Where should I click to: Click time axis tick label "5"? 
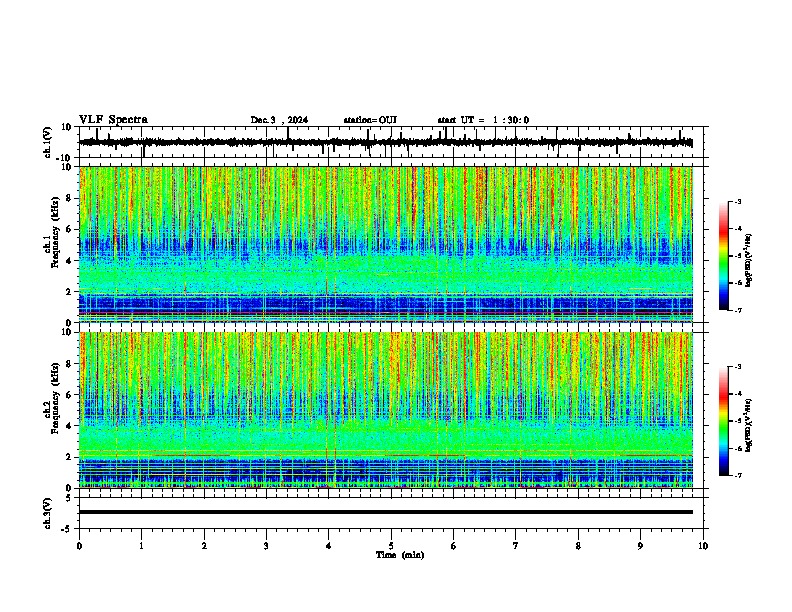click(x=391, y=546)
